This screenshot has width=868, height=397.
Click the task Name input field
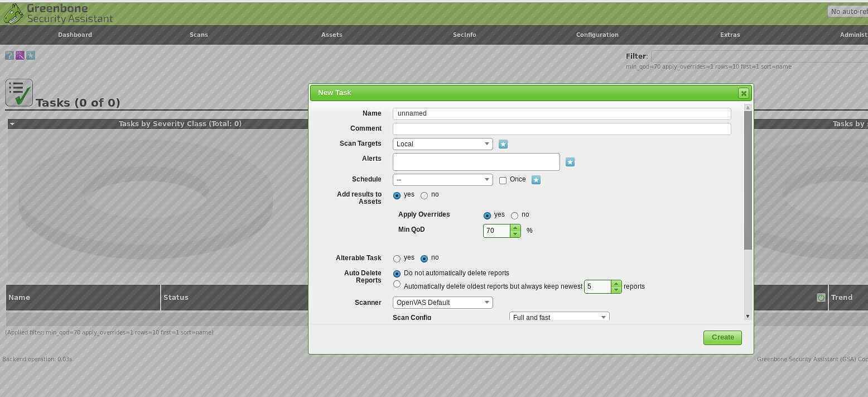(x=561, y=113)
